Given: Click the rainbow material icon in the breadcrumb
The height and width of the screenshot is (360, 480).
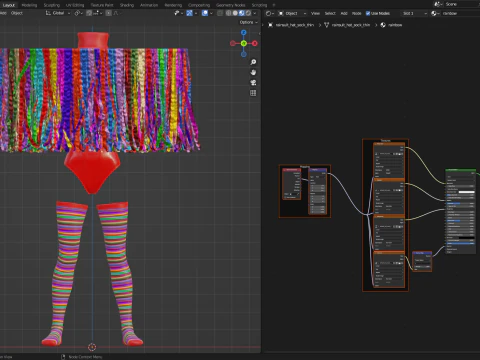Looking at the screenshot, I should pos(383,25).
